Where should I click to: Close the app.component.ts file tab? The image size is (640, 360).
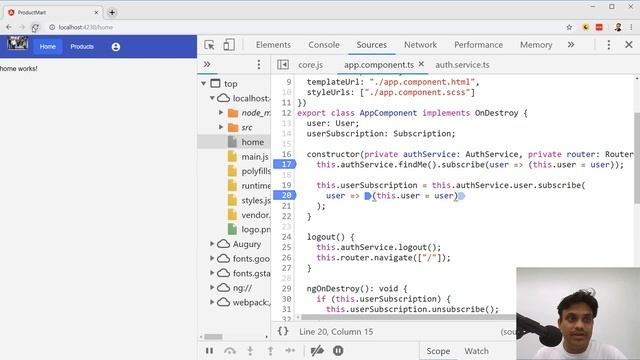pos(421,64)
